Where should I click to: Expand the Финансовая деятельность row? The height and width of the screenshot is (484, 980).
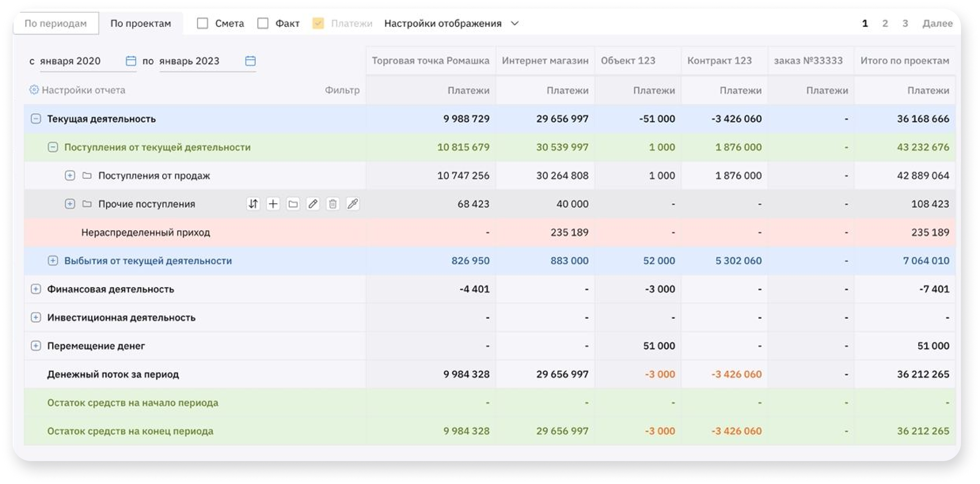point(36,289)
